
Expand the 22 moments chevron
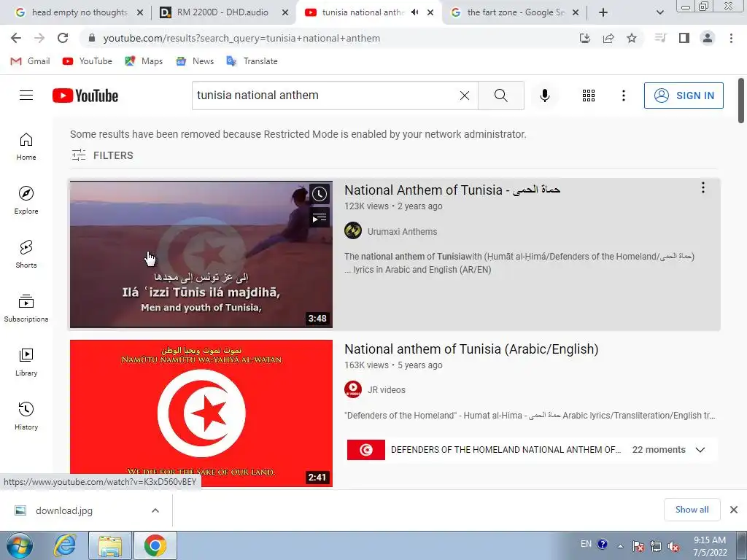coord(700,449)
